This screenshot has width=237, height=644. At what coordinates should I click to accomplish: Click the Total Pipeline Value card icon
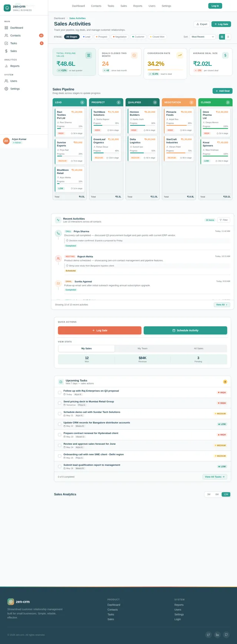tap(89, 55)
